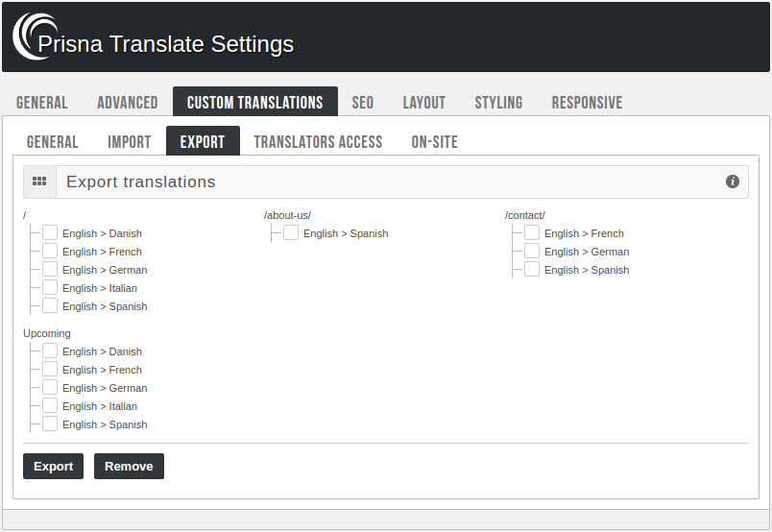Open the Translators Access sub-tab
772x532 pixels.
[x=318, y=142]
